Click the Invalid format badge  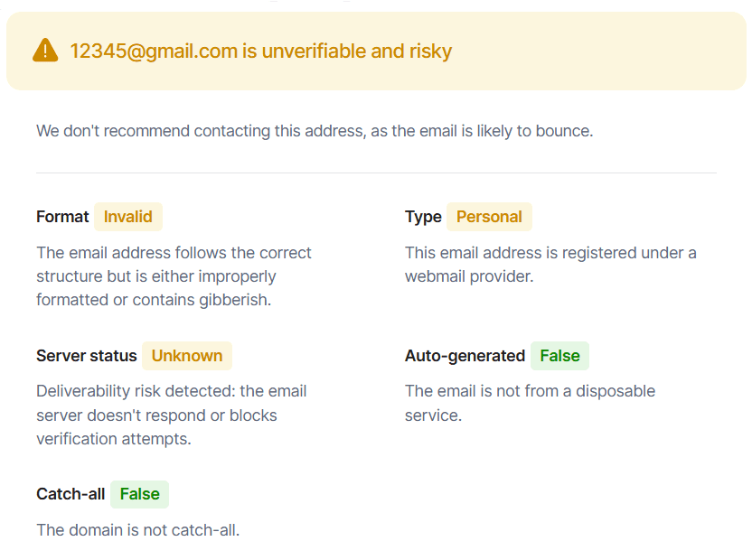pos(128,217)
